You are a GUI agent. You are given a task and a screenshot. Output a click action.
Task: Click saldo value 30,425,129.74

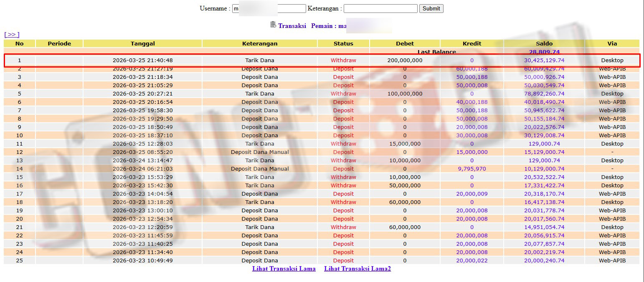pos(544,60)
